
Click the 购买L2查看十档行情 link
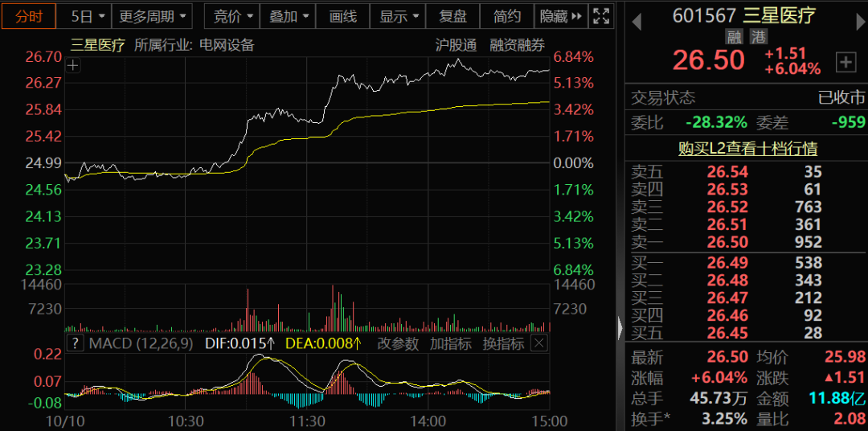pyautogui.click(x=747, y=149)
